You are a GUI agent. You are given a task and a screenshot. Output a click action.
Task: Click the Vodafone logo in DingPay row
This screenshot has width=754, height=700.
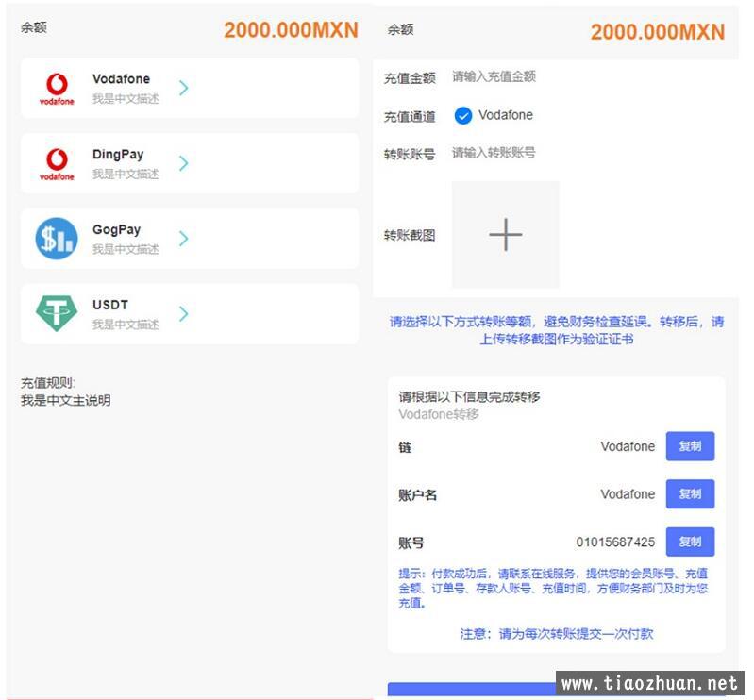pos(57,164)
